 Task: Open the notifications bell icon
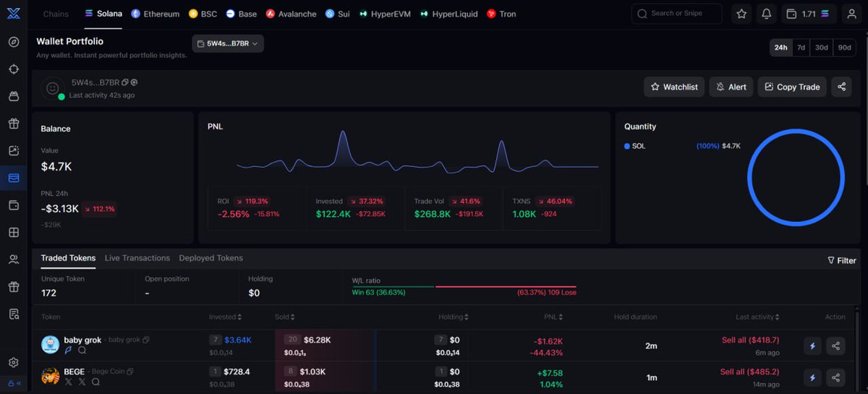(766, 14)
